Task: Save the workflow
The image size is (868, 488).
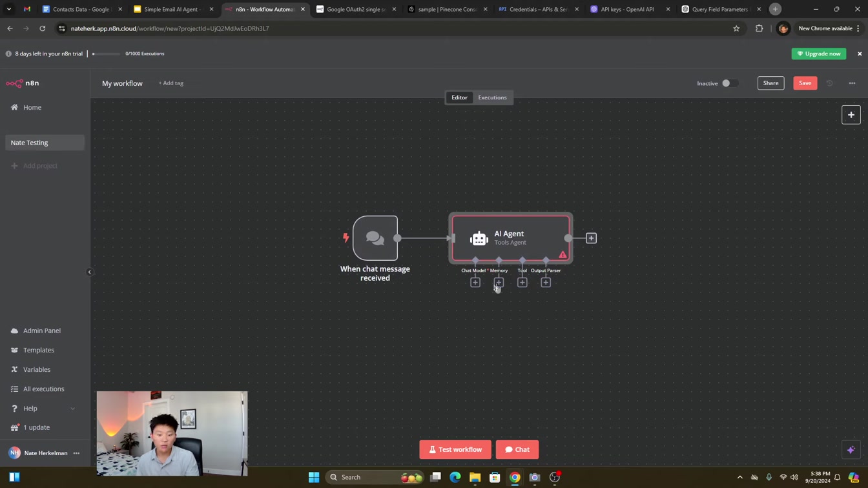Action: pos(805,83)
